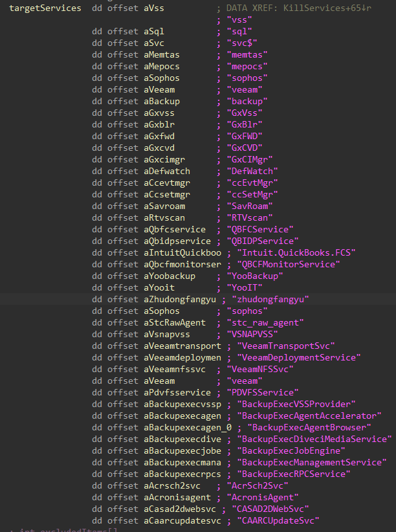Click the aZhudongfangyu offset symbol
This screenshot has width=396, height=532.
pos(180,300)
